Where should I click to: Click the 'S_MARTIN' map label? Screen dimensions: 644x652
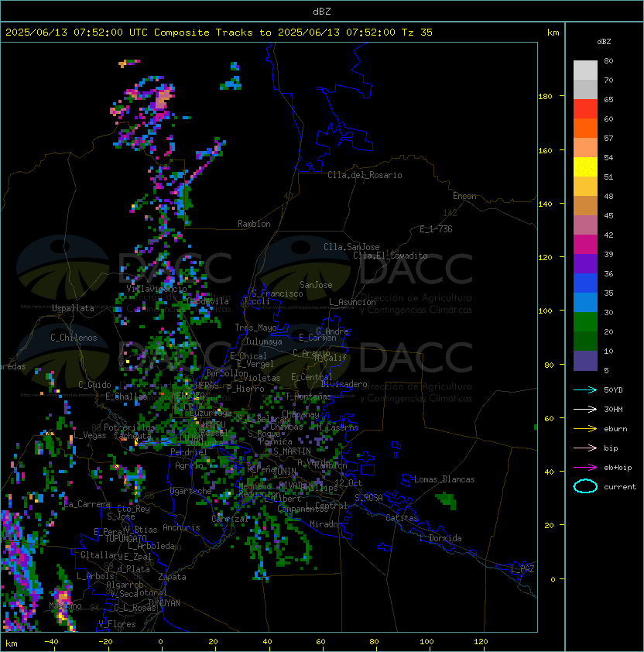tap(292, 451)
